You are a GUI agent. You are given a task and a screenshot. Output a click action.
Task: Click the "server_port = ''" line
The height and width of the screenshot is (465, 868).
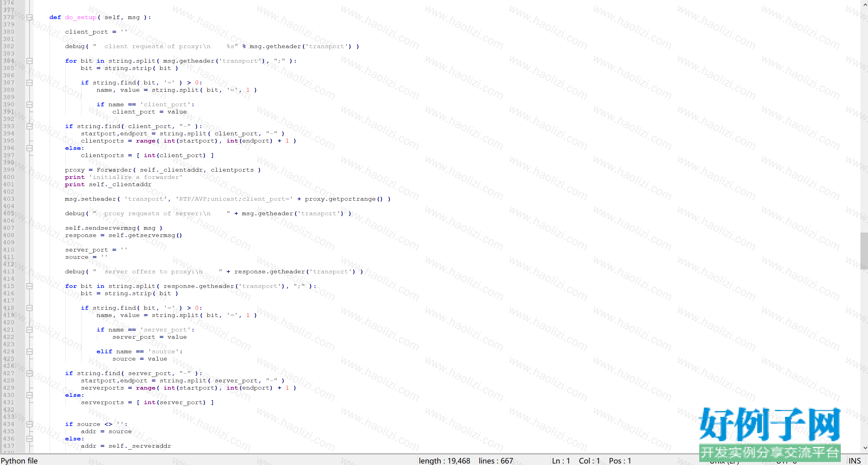[x=96, y=250]
